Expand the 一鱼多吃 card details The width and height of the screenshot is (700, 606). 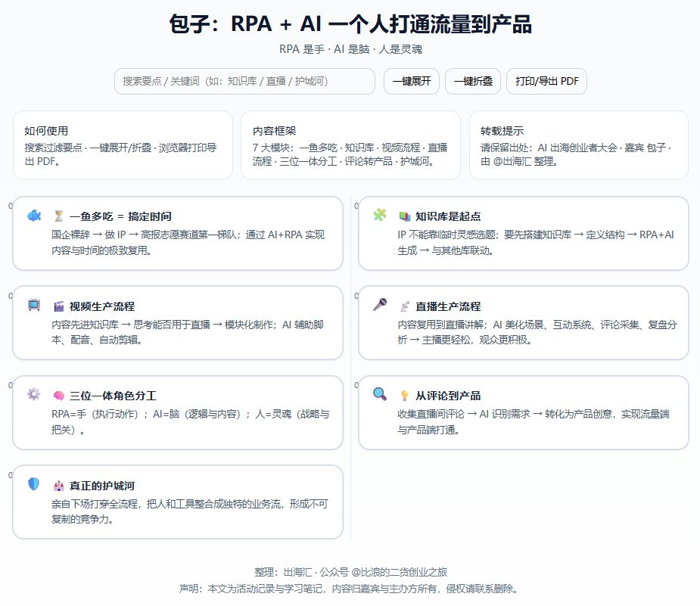[x=178, y=216]
